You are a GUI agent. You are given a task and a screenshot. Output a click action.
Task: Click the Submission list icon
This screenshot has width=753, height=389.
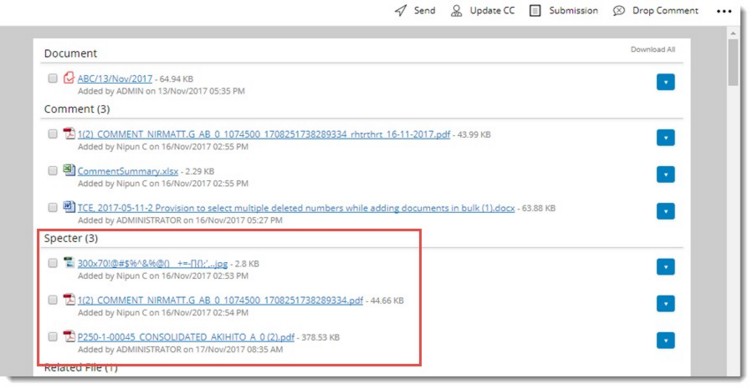pos(535,11)
